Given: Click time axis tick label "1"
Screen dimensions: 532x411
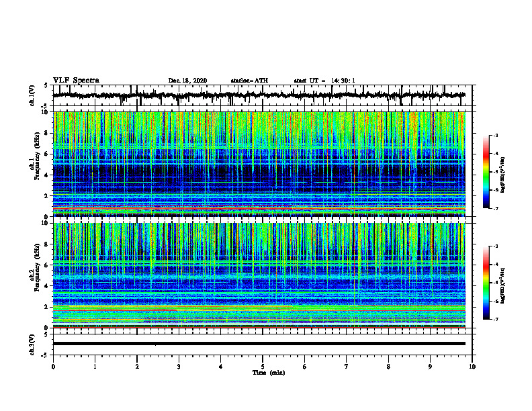Looking at the screenshot, I should point(95,367).
